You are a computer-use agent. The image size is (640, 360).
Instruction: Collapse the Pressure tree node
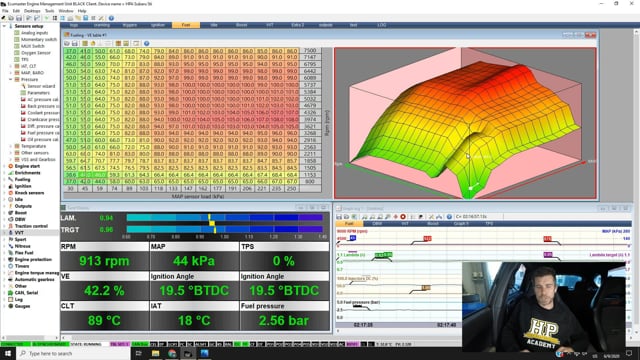(11, 79)
